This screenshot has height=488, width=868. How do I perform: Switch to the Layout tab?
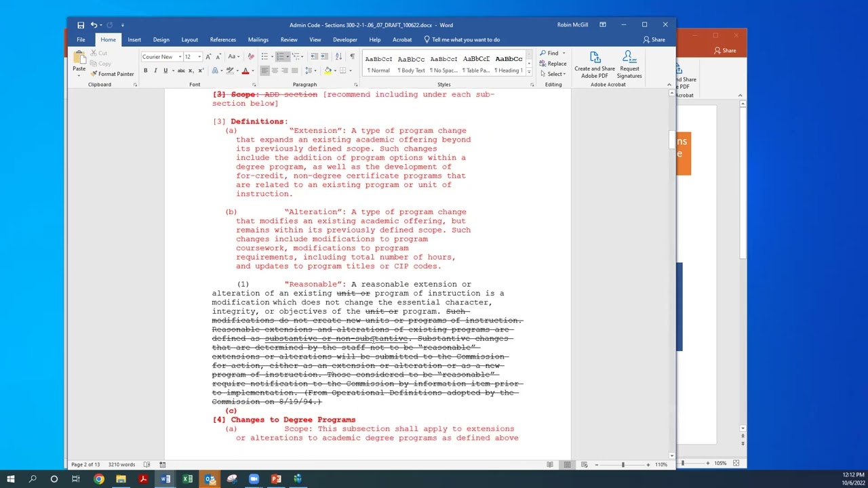(190, 39)
